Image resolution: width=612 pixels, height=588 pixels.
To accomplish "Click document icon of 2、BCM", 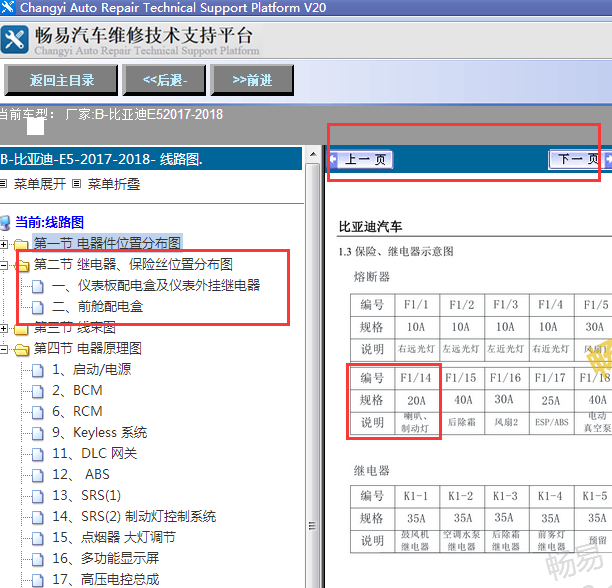I will [x=37, y=391].
